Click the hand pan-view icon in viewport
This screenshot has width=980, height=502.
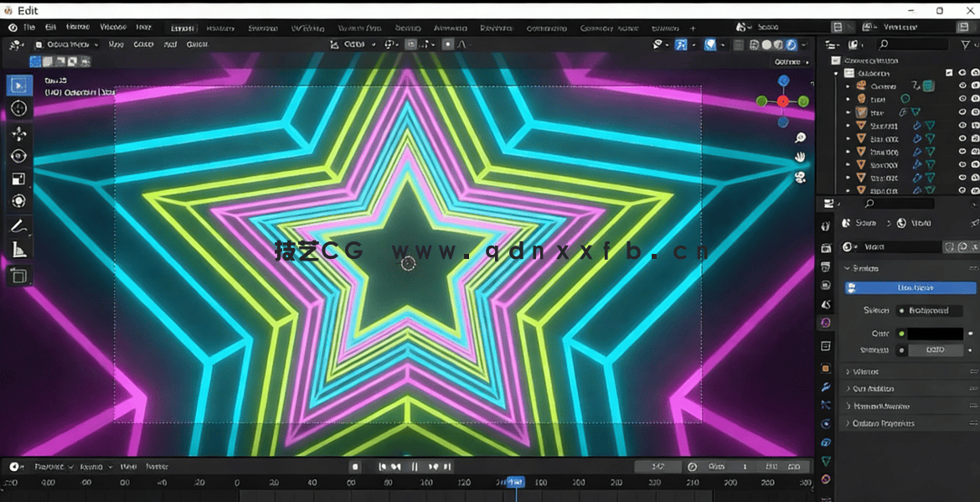pyautogui.click(x=800, y=157)
